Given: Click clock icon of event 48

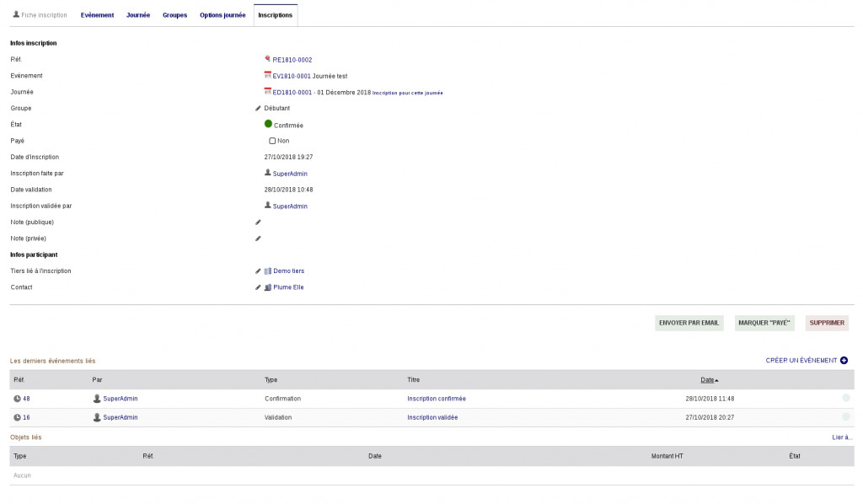Looking at the screenshot, I should click(x=17, y=399).
